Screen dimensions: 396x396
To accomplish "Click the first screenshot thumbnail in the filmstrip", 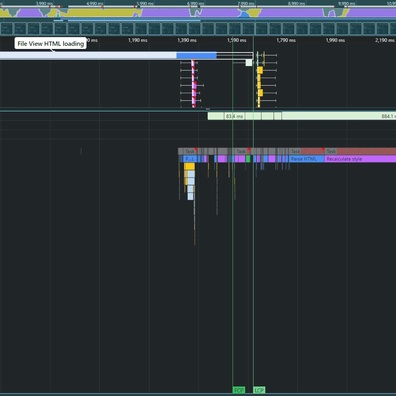I will coord(7,29).
